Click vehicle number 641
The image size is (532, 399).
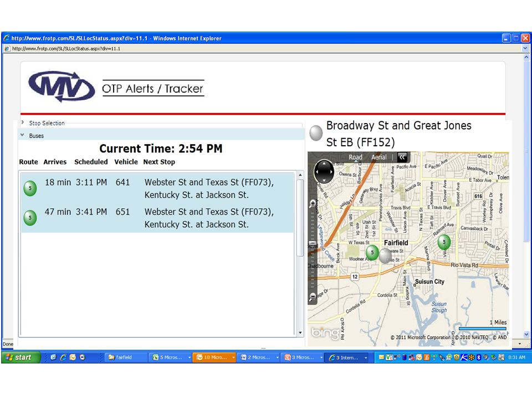pyautogui.click(x=123, y=182)
